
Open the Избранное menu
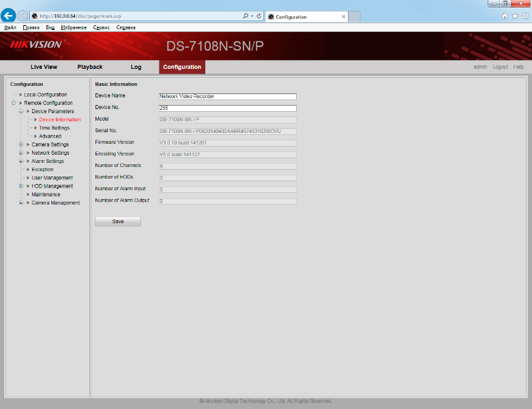click(x=74, y=27)
